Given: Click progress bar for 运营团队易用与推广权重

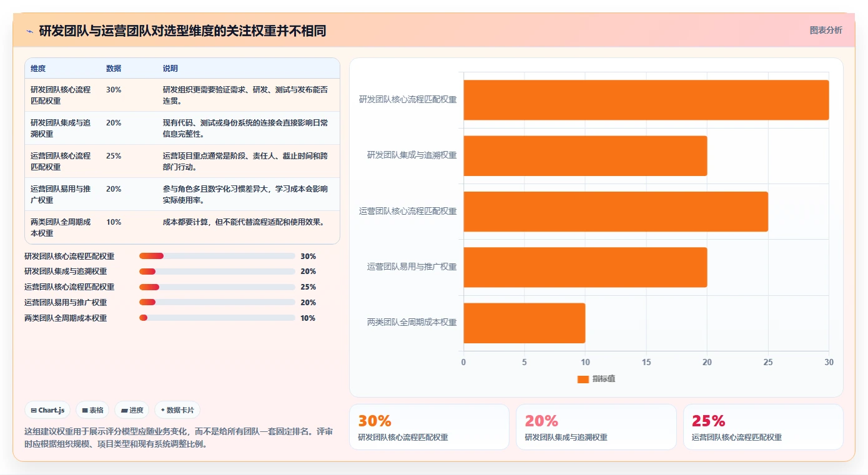Looking at the screenshot, I should tap(217, 303).
